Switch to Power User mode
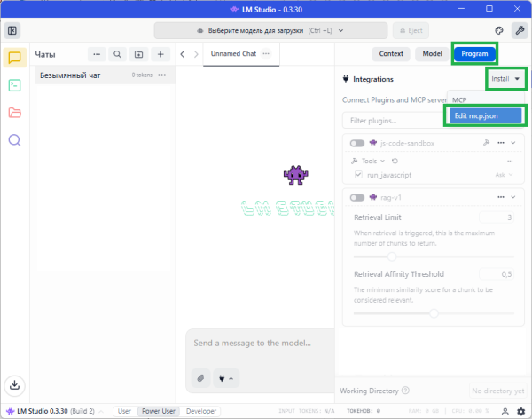 point(159,411)
